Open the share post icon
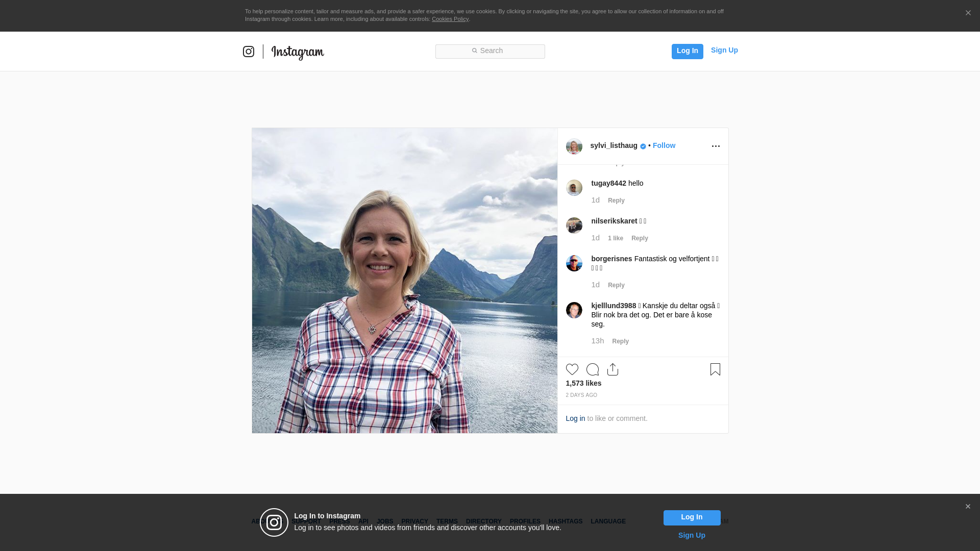Image resolution: width=980 pixels, height=551 pixels. click(612, 369)
